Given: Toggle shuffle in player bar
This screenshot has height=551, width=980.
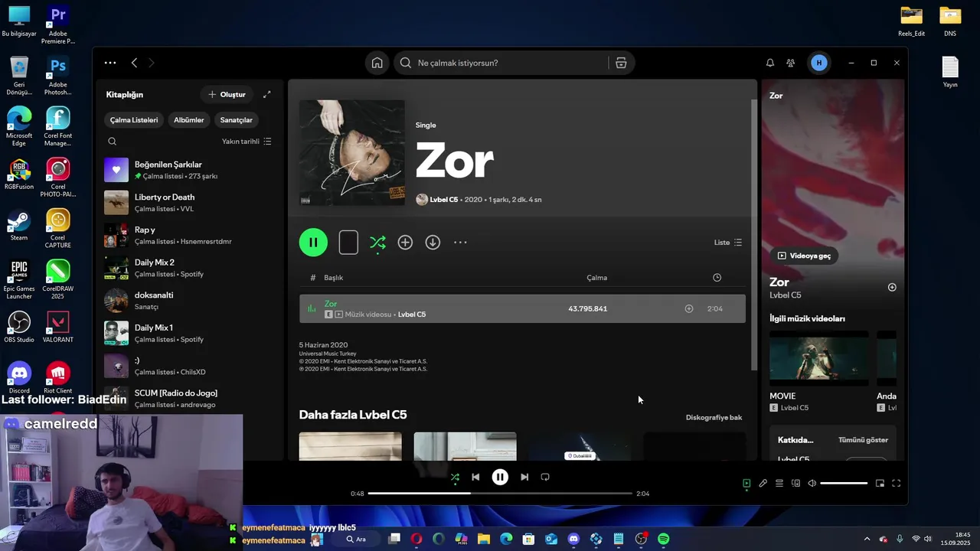Looking at the screenshot, I should [455, 477].
